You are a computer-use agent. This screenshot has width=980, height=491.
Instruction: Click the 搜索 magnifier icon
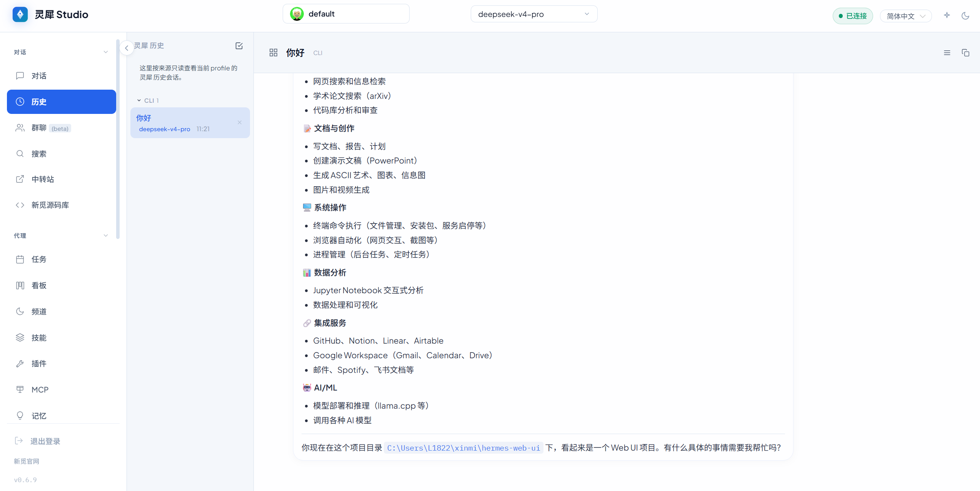20,154
